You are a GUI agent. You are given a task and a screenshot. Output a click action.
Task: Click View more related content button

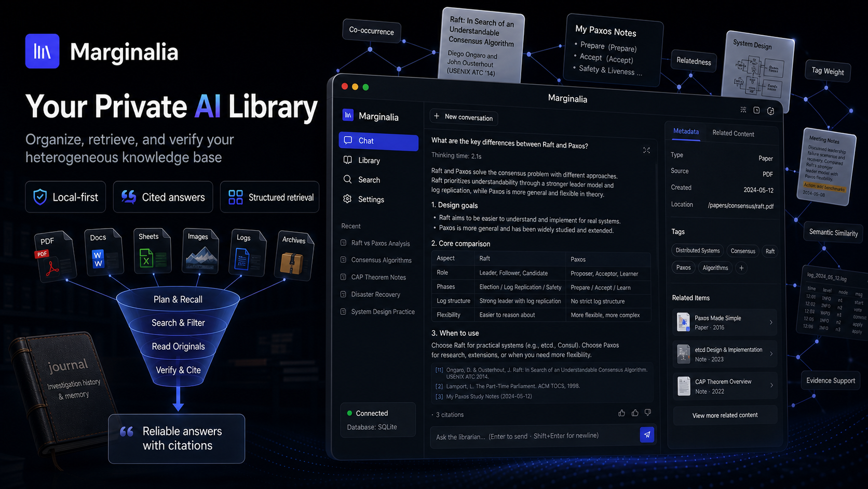(x=725, y=415)
